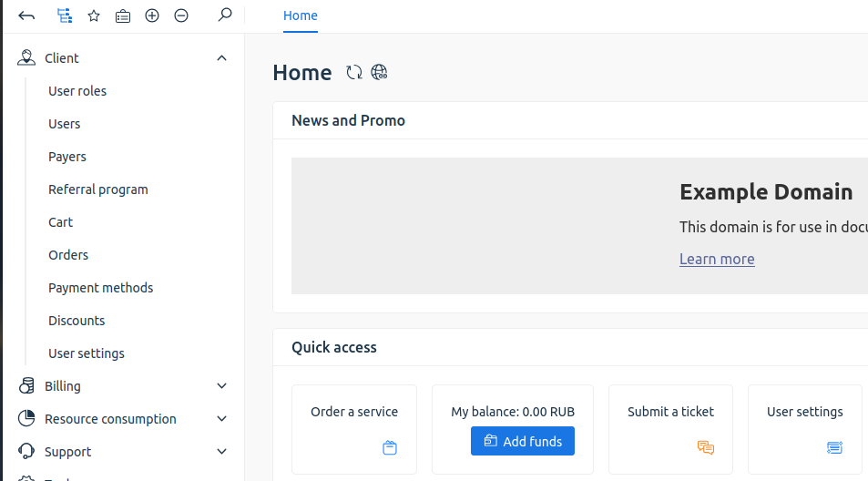Image resolution: width=868 pixels, height=481 pixels.
Task: Collapse all menus with the minus icon
Action: pyautogui.click(x=181, y=15)
